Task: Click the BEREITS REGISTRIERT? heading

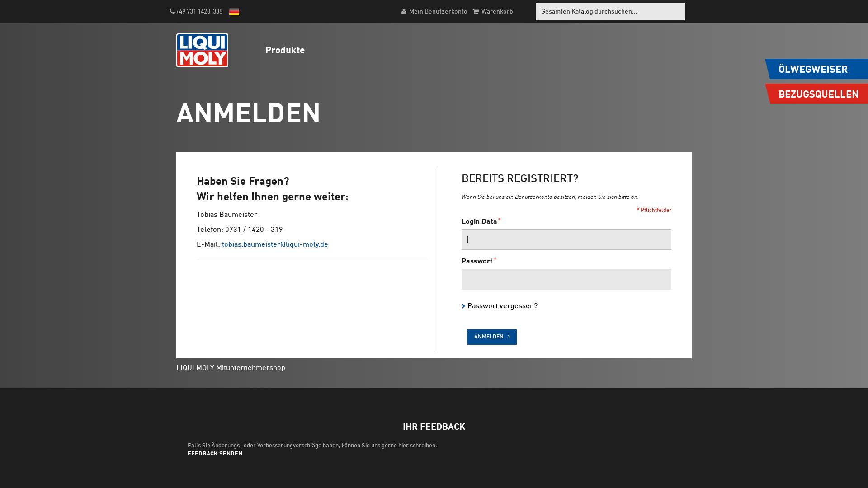Action: 520,179
